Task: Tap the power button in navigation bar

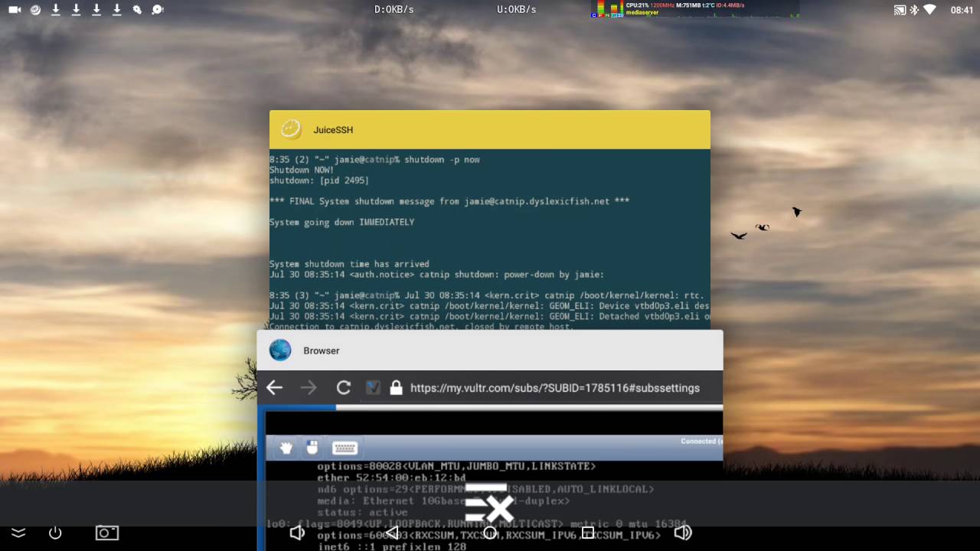Action: [55, 533]
